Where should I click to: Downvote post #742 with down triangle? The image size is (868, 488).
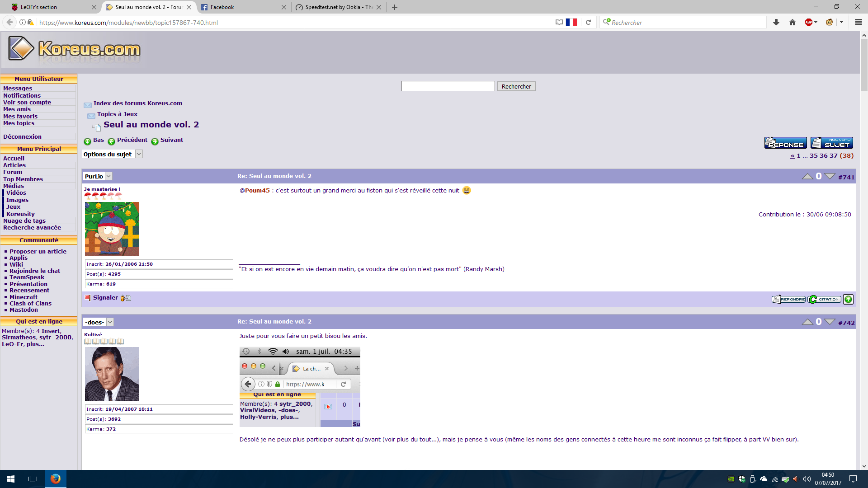(830, 322)
